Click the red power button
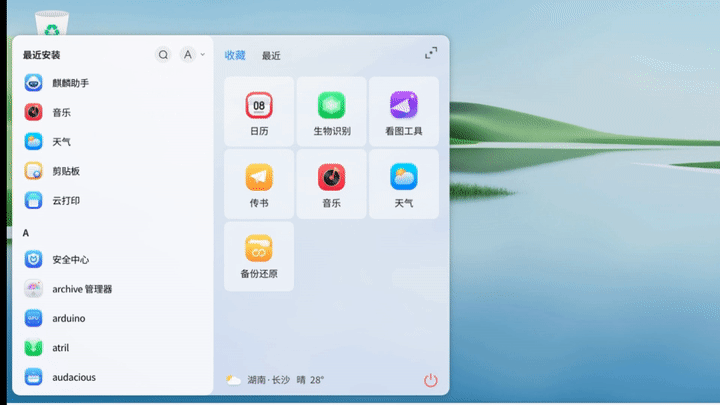The image size is (720, 405). (x=431, y=380)
